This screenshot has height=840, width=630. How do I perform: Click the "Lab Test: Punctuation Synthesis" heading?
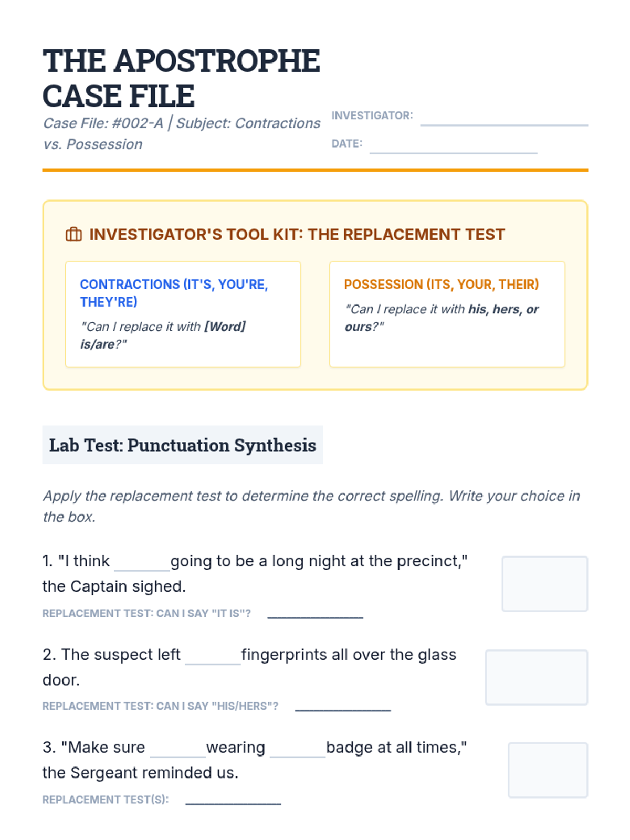(182, 445)
